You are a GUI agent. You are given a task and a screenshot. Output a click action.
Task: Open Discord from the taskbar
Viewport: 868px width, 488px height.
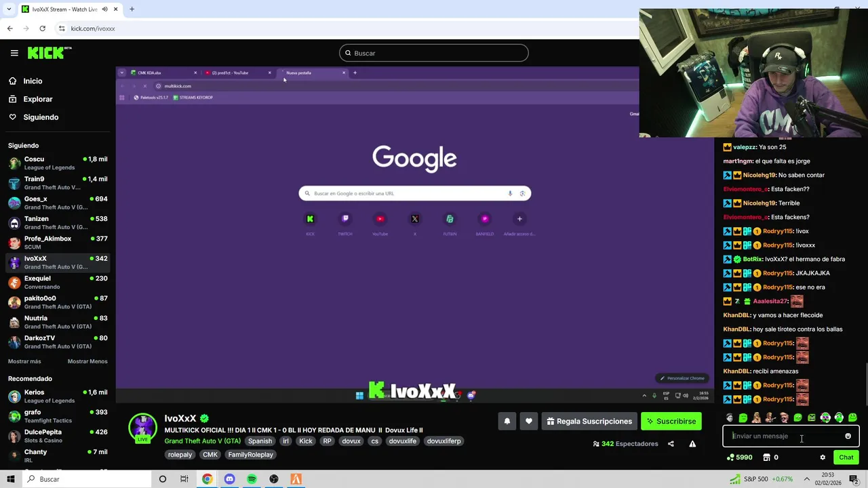(x=229, y=479)
